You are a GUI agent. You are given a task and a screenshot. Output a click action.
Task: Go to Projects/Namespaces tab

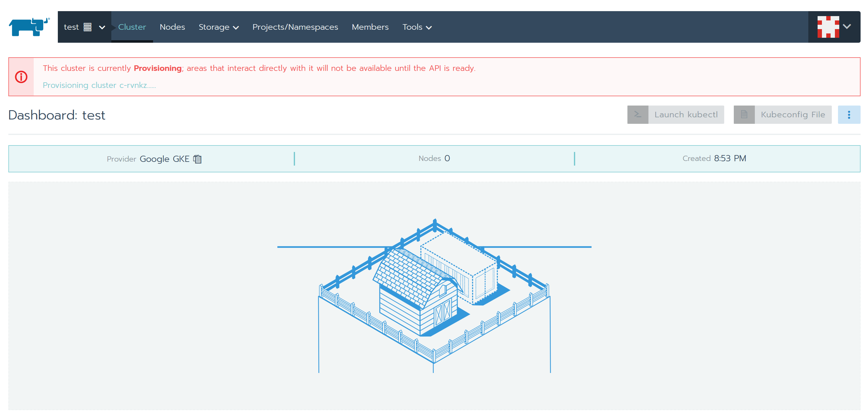pos(295,27)
